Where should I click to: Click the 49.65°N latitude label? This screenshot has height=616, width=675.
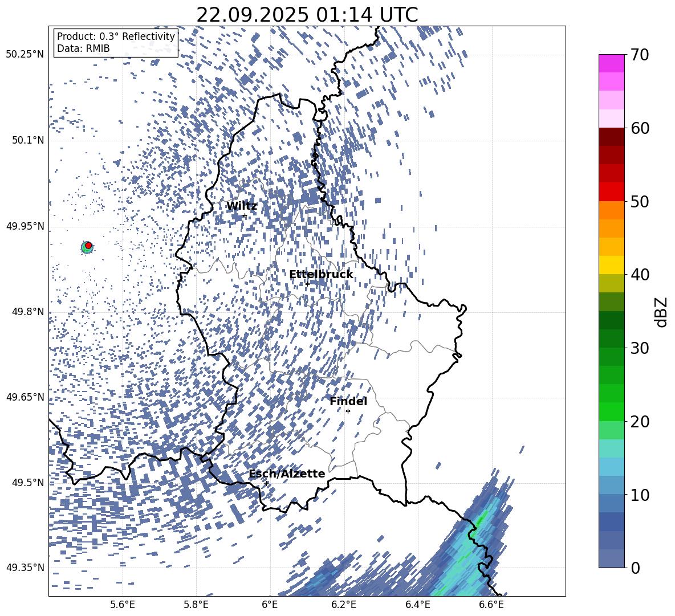(x=25, y=397)
